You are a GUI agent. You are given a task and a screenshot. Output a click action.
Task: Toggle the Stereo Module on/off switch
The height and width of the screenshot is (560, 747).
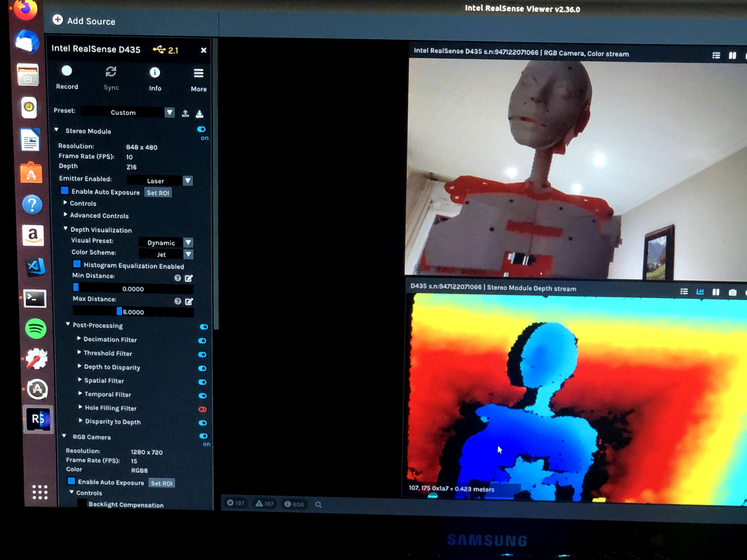[201, 129]
